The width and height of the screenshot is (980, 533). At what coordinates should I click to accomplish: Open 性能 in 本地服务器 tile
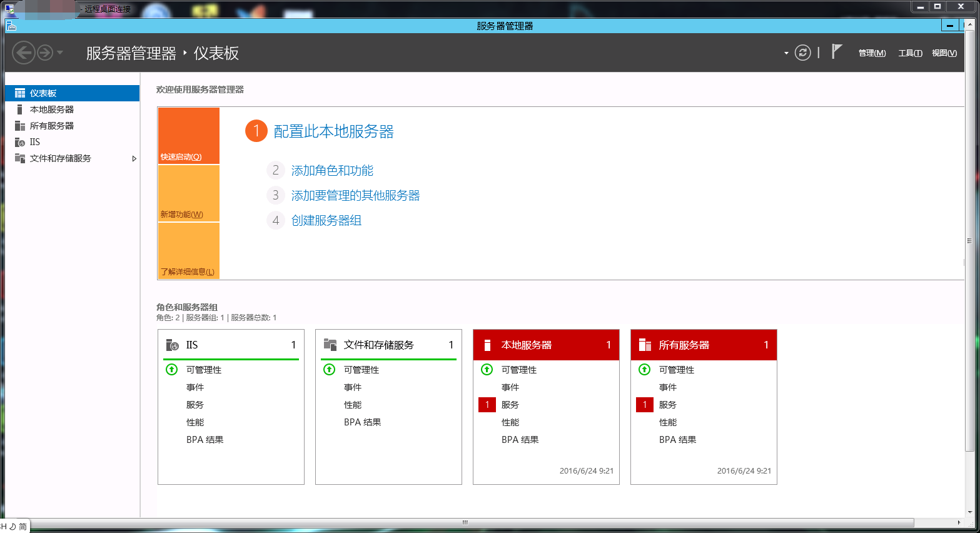click(510, 422)
